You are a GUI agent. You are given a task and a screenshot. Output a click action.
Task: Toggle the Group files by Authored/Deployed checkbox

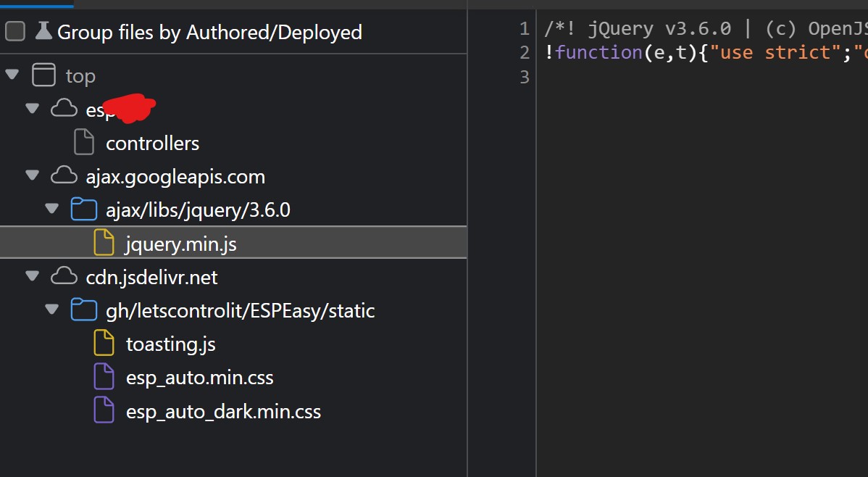click(x=14, y=32)
